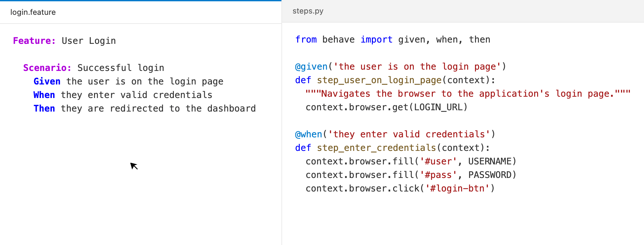The height and width of the screenshot is (245, 644).
Task: Switch to the login.feature tab
Action: pos(33,12)
